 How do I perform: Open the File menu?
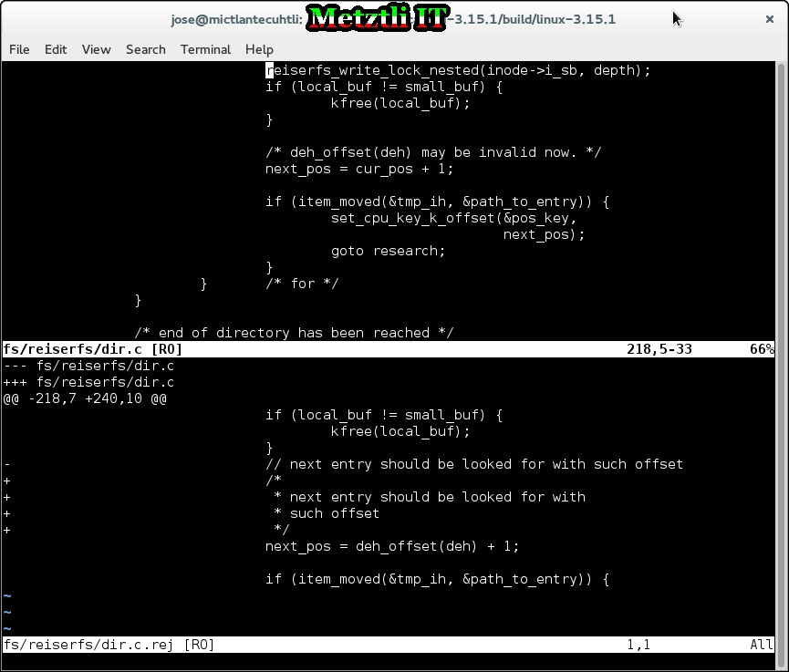point(19,49)
